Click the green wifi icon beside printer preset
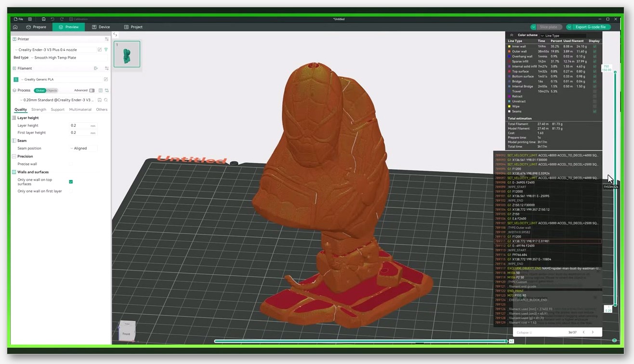Viewport: 634px width, 364px height. tap(106, 50)
